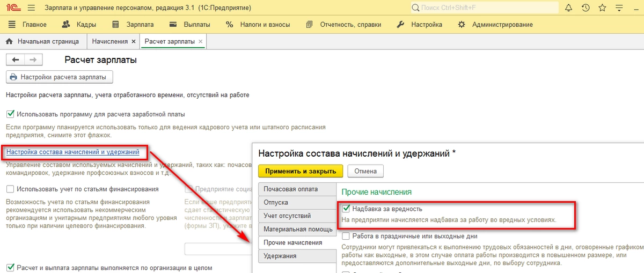This screenshot has height=273, width=644.
Task: Close the Расчет зарплаты tab
Action: pos(201,41)
